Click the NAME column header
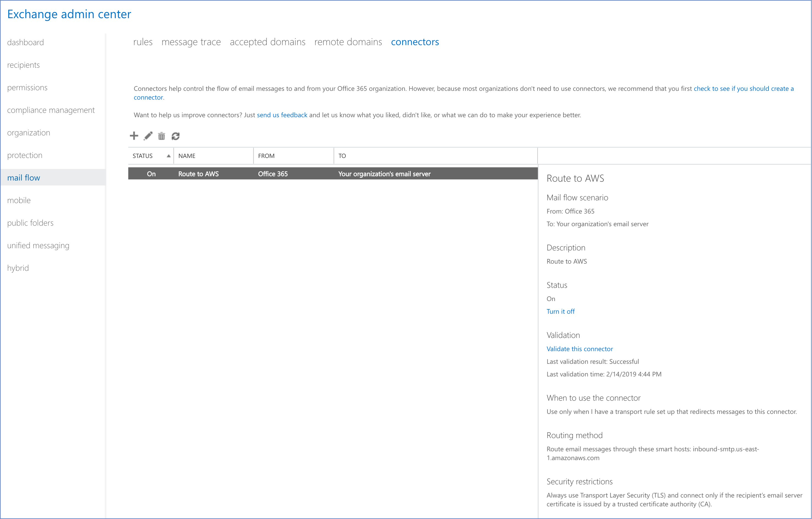 [213, 156]
